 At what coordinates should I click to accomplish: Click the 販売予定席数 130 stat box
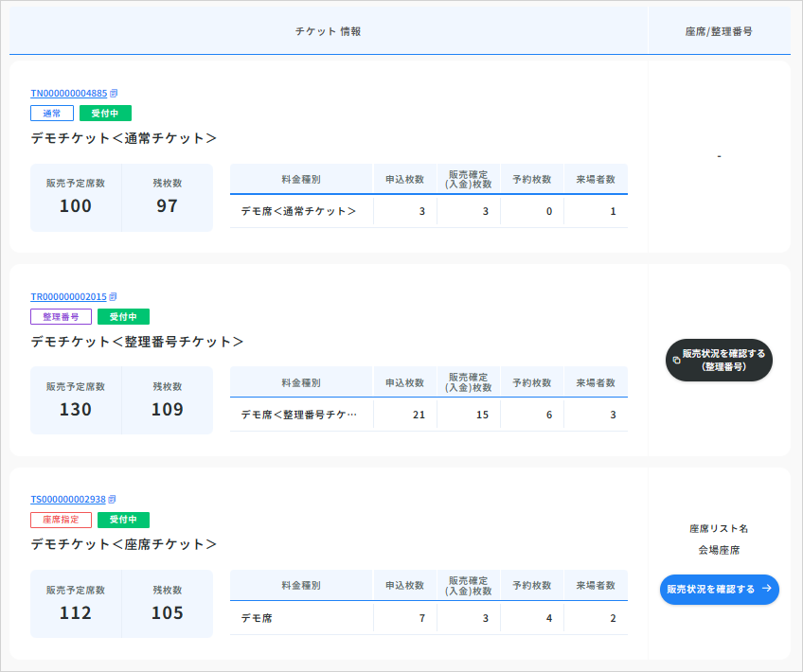76,400
